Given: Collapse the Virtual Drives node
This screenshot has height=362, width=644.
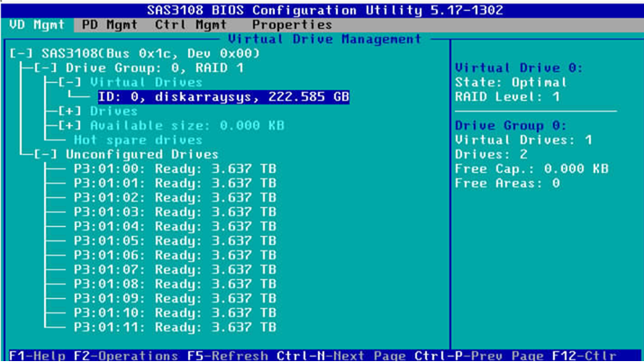Looking at the screenshot, I should (x=70, y=83).
